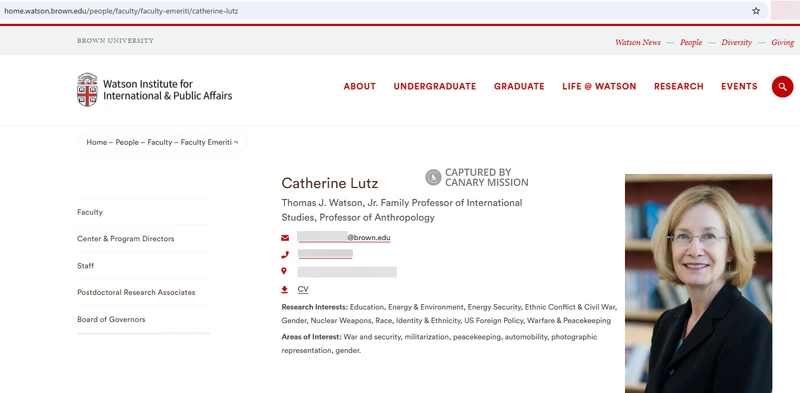The image size is (800, 393).
Task: Open the UNDERGRADUATE menu
Action: pyautogui.click(x=435, y=87)
